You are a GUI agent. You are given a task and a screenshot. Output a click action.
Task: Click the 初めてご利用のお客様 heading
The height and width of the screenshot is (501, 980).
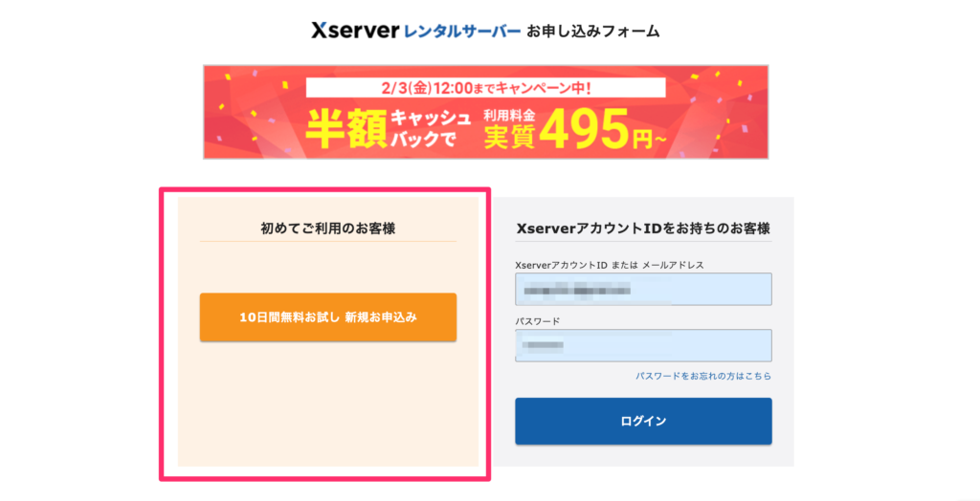(x=328, y=229)
